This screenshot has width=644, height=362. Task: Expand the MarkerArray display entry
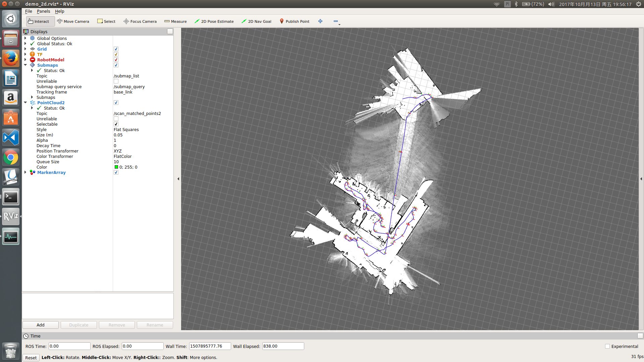(25, 172)
